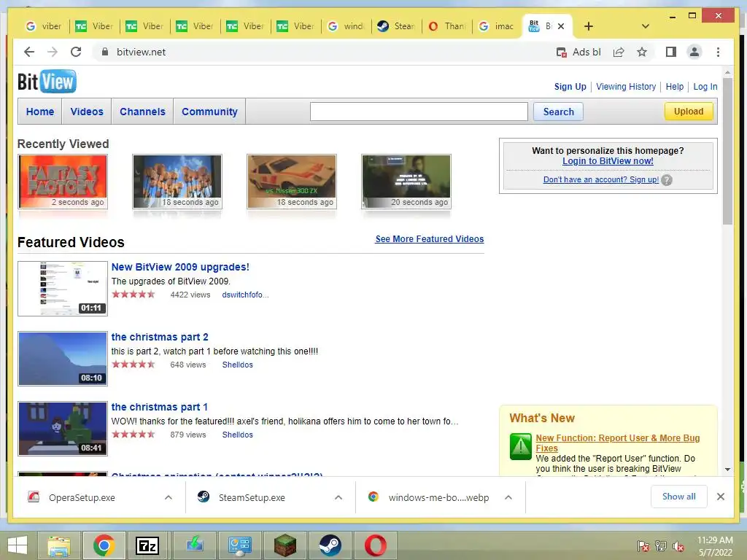Click the taskbar clock showing 11:29 AM
The image size is (747, 560).
715,546
